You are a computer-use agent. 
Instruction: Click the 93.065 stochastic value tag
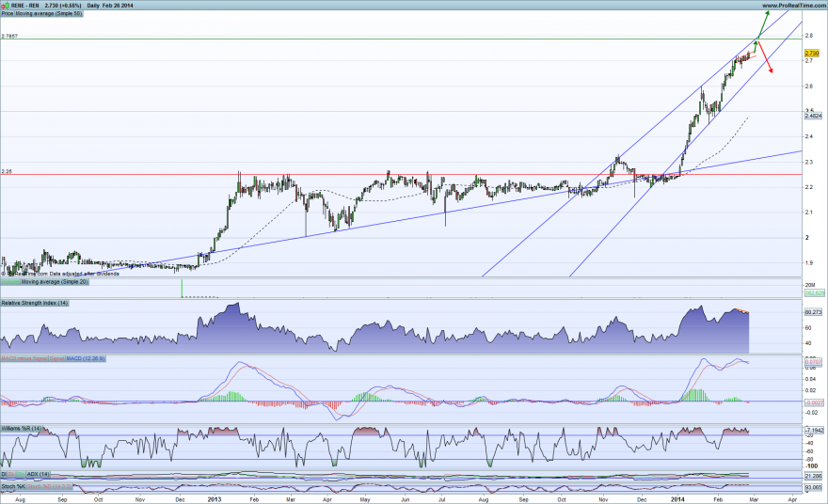pos(813,488)
